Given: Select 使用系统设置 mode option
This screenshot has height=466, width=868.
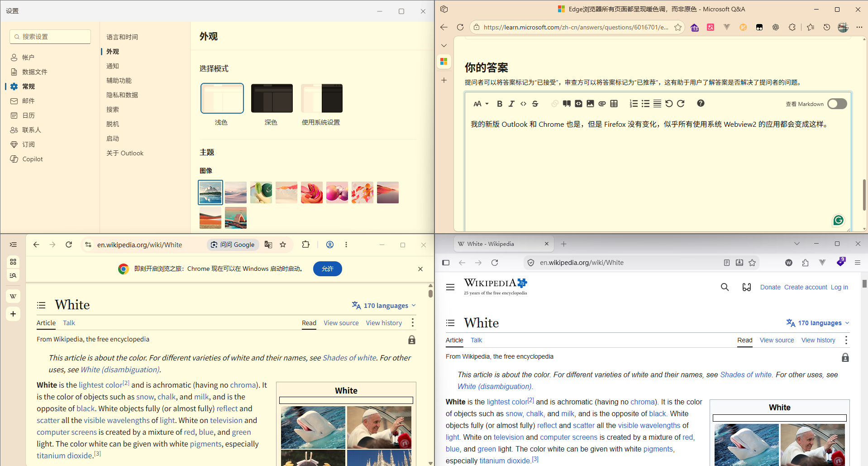Looking at the screenshot, I should (x=322, y=98).
